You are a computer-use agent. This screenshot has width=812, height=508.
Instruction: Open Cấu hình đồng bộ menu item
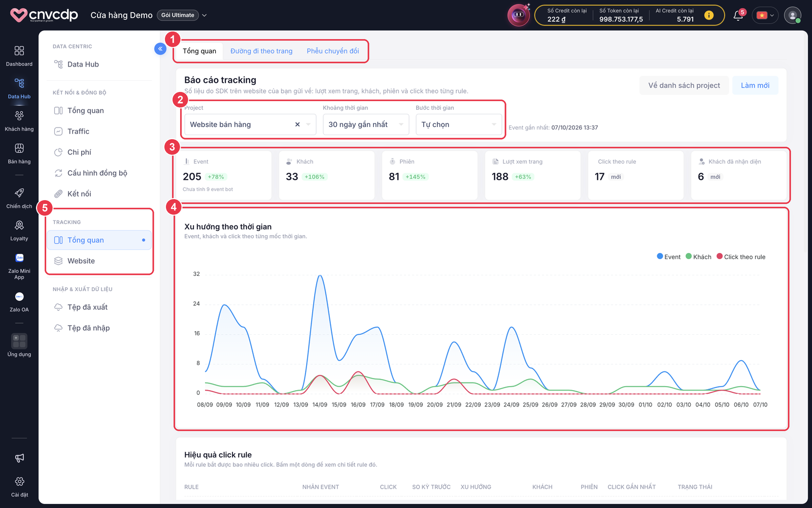[x=99, y=173]
